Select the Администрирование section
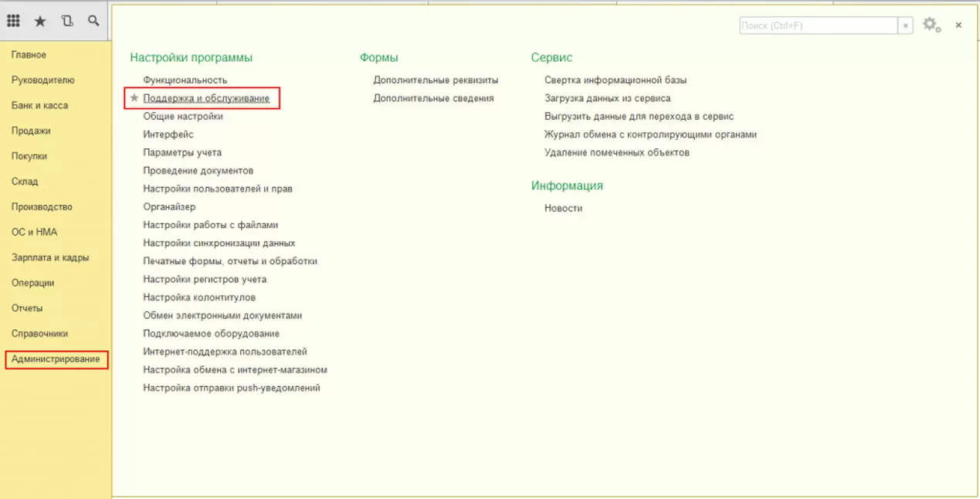This screenshot has height=499, width=980. pos(56,359)
